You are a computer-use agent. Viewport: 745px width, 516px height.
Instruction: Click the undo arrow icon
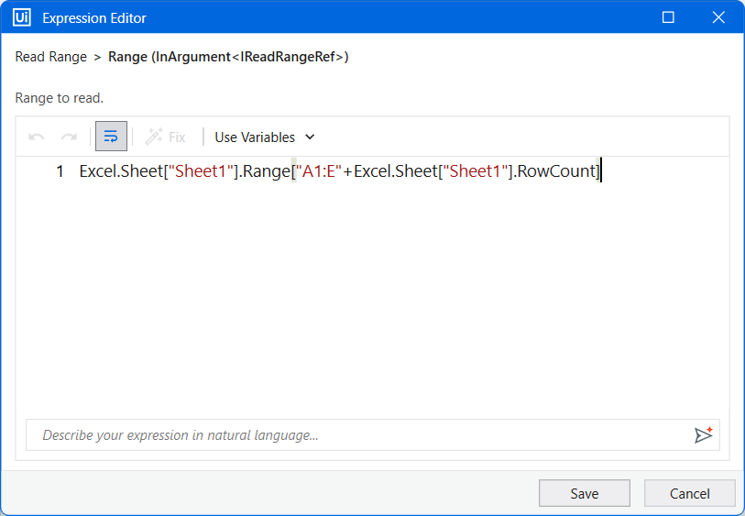coord(37,137)
